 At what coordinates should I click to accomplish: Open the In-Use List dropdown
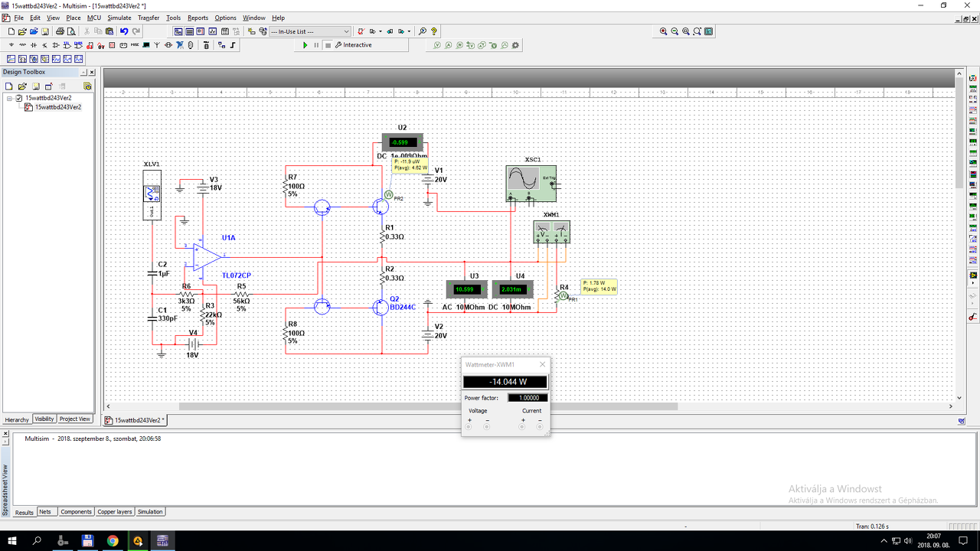(x=346, y=31)
